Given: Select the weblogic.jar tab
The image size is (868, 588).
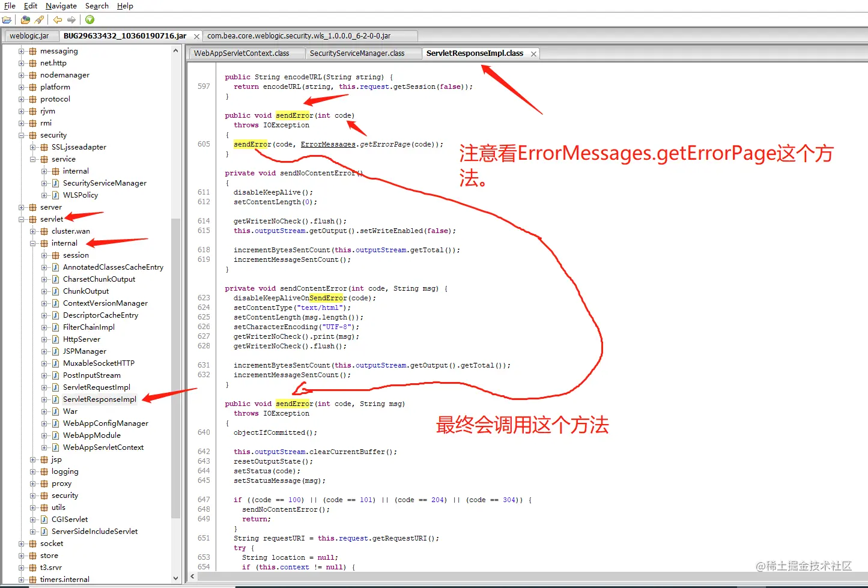Looking at the screenshot, I should pos(31,35).
